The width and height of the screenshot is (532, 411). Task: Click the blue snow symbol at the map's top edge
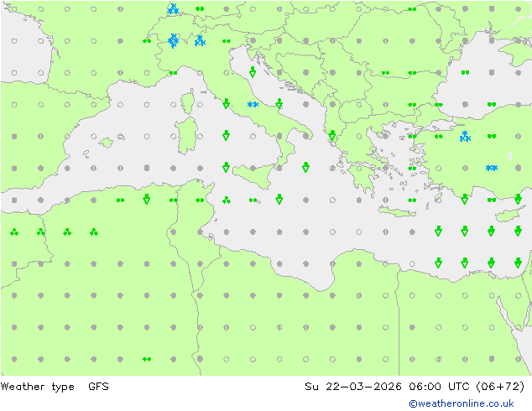(x=174, y=9)
